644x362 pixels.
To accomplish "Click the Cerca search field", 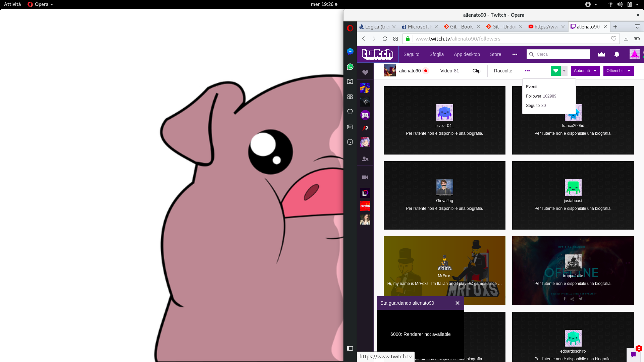I will 558,54.
